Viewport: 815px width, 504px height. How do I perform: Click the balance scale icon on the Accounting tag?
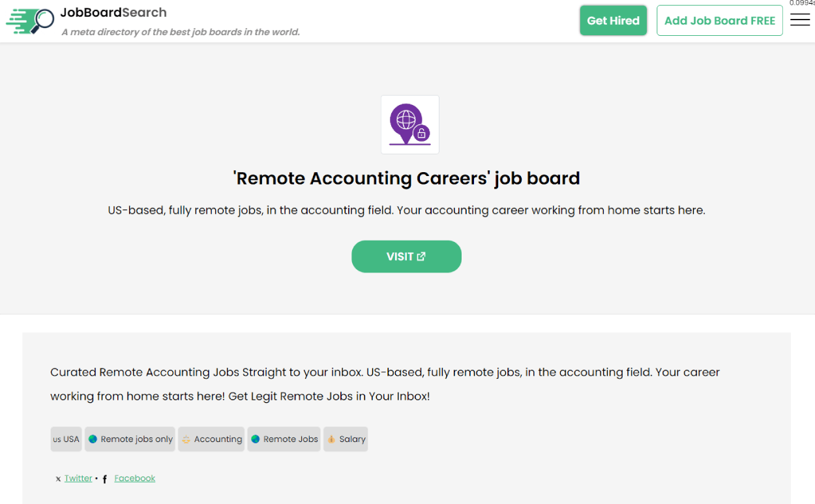[188, 439]
